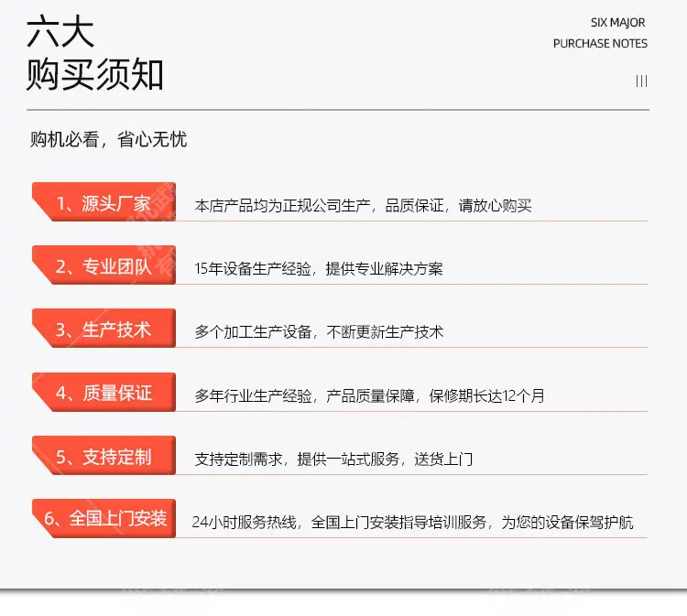687x616 pixels.
Task: Click text '多年行业生产经验，产品质量保障，保修期长达12个月'
Action: [x=369, y=395]
